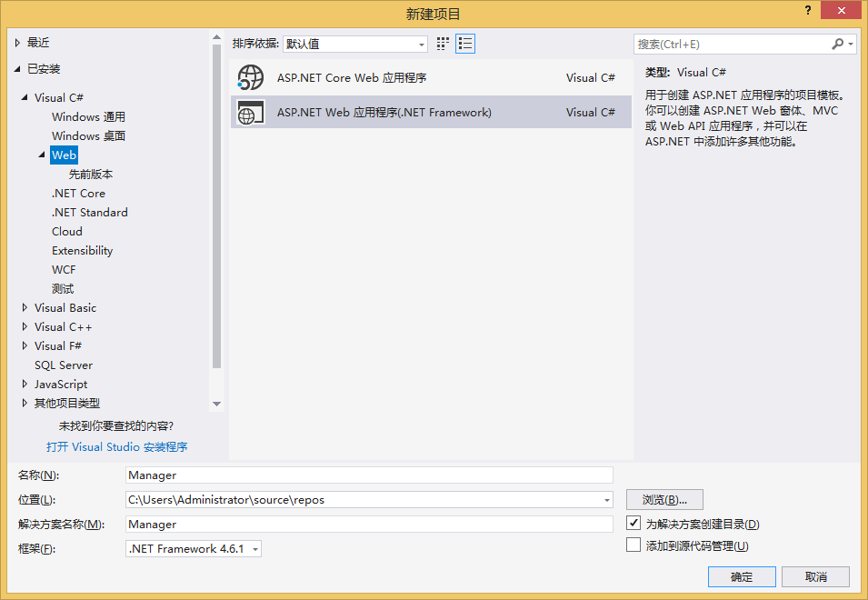
Task: Click the solution name input field
Action: (369, 525)
